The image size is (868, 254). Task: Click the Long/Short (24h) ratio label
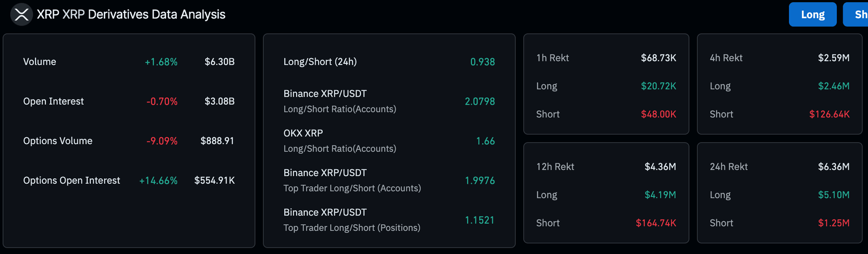click(320, 62)
